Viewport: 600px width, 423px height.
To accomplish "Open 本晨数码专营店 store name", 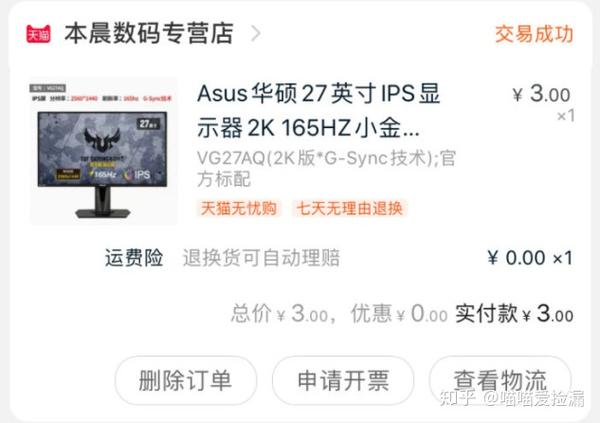I will pos(149,33).
